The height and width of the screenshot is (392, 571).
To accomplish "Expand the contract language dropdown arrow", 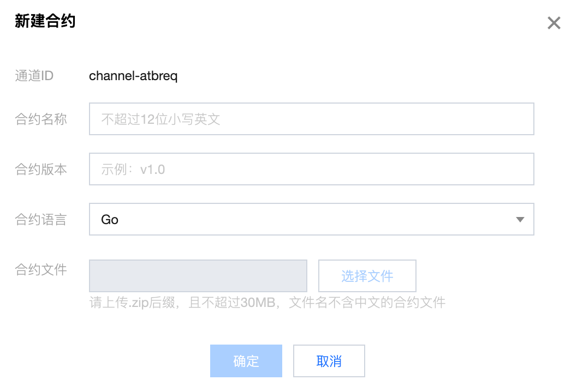I will (x=520, y=220).
